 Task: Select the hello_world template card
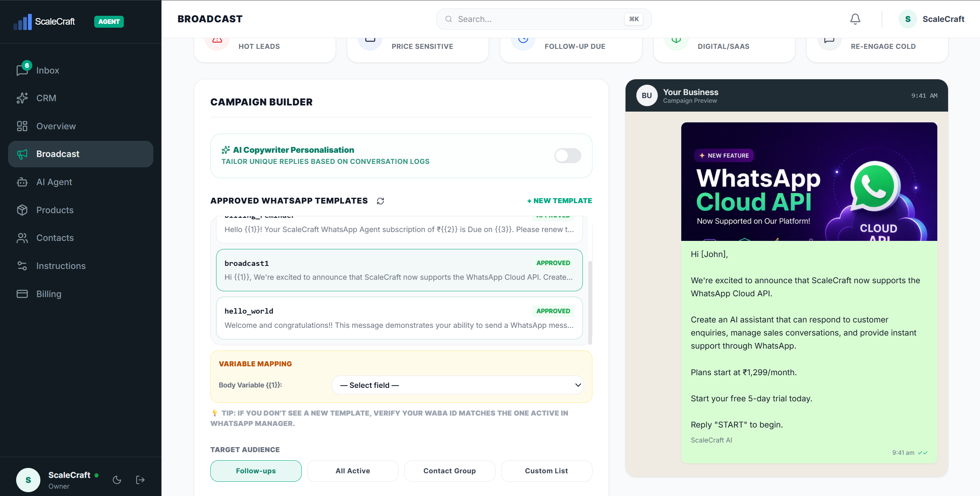click(x=399, y=318)
